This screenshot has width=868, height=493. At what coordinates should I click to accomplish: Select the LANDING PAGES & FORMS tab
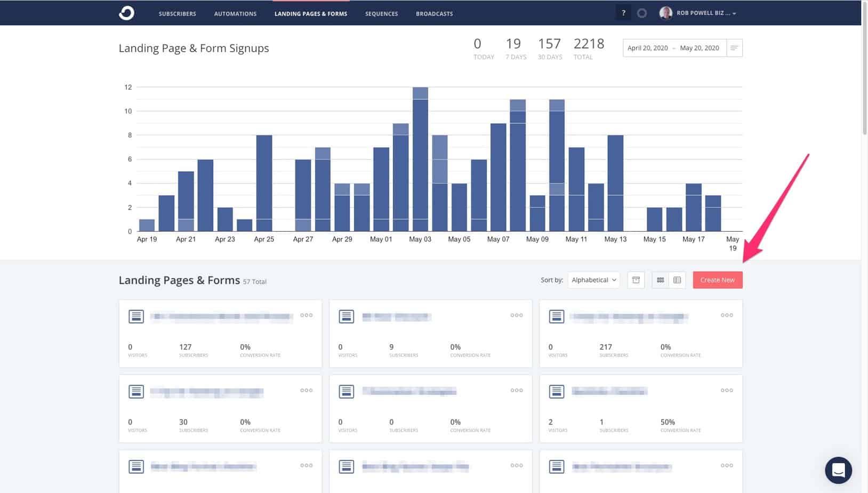[311, 14]
